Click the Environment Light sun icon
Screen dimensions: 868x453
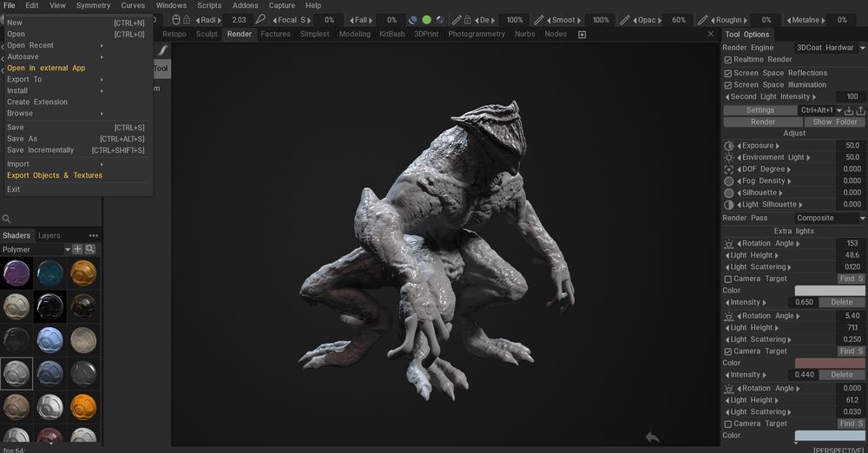click(728, 157)
